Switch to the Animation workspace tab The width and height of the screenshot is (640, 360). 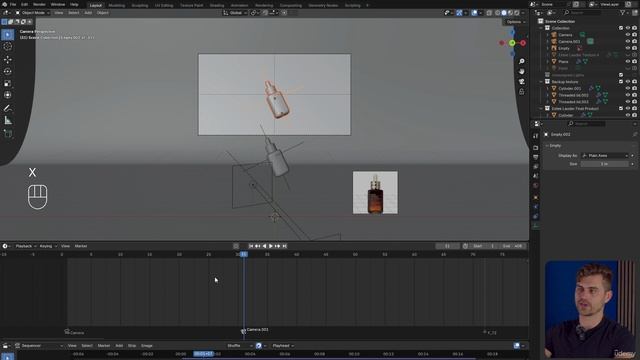pos(239,5)
